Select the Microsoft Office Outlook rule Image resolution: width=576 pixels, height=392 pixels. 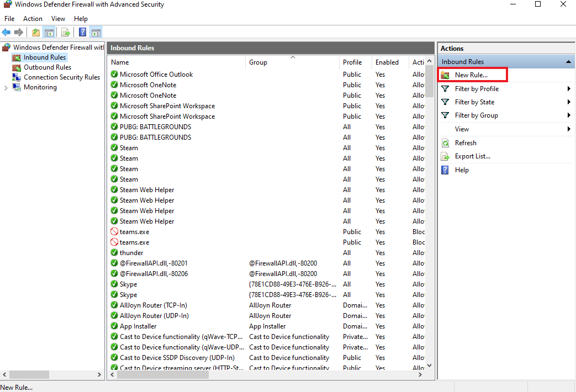pos(156,75)
